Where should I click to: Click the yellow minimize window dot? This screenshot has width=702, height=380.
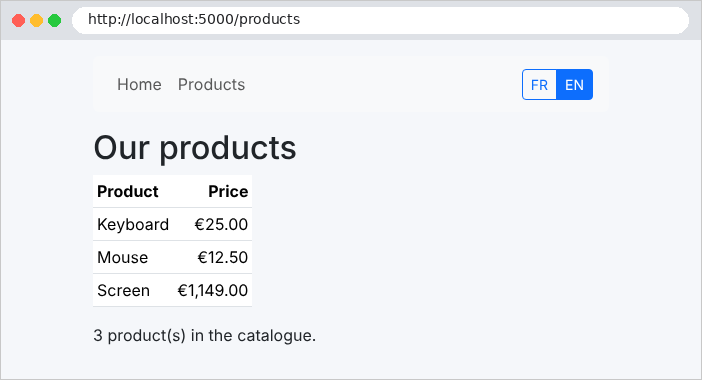36,21
